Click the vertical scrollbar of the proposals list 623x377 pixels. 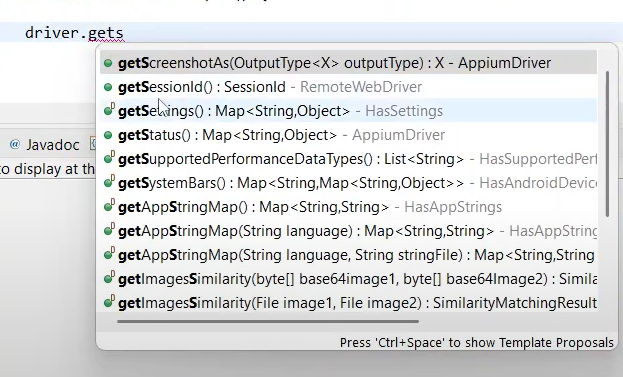click(607, 144)
